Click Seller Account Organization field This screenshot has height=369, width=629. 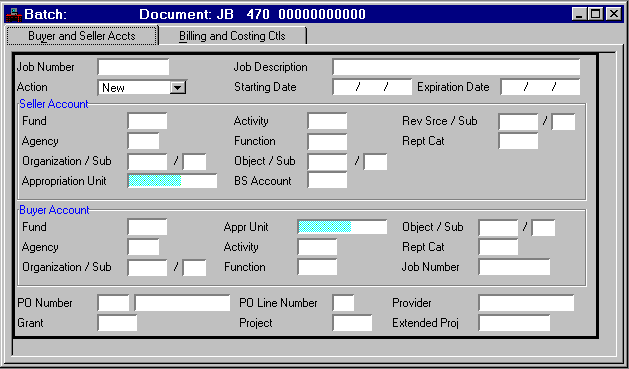pyautogui.click(x=147, y=162)
